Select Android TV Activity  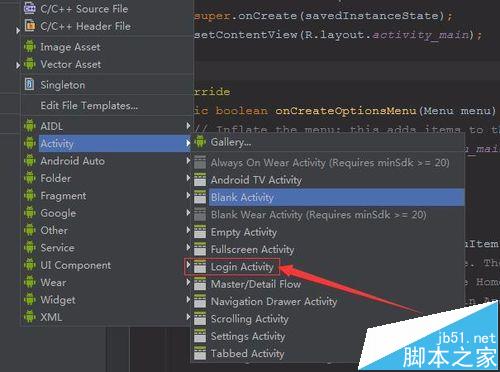328,180
